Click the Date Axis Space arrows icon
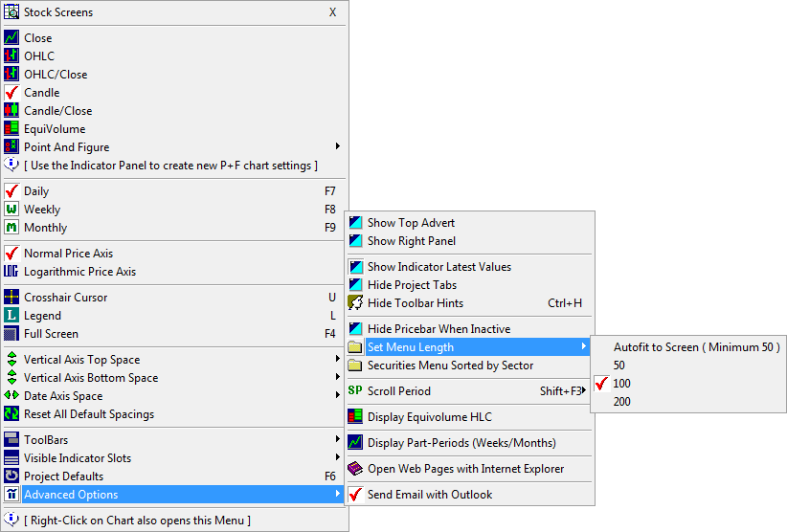This screenshot has width=787, height=532. (x=11, y=396)
